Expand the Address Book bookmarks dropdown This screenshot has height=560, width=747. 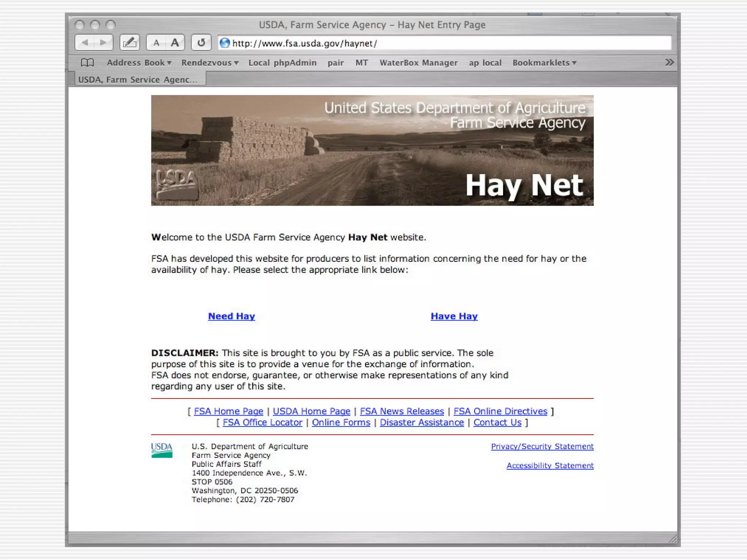point(139,63)
